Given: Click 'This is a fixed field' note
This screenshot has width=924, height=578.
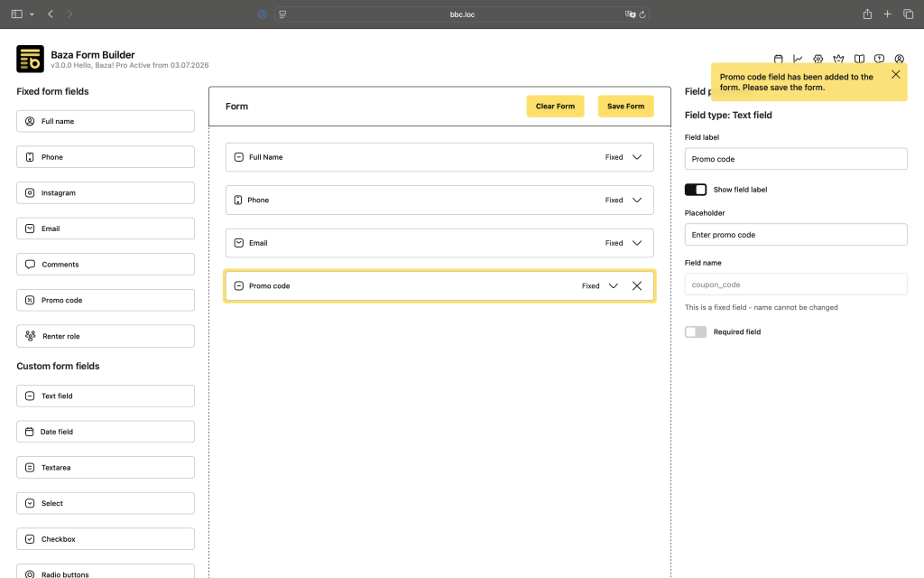Looking at the screenshot, I should (762, 307).
